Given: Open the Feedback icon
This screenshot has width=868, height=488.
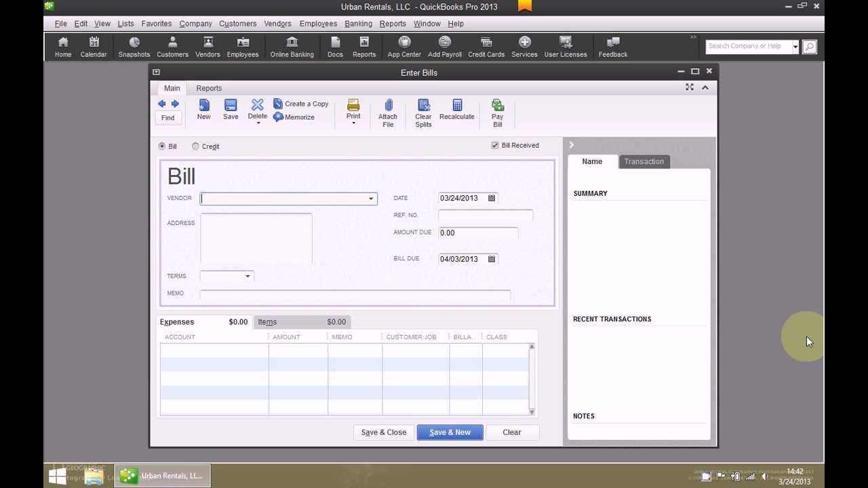Looking at the screenshot, I should [613, 47].
